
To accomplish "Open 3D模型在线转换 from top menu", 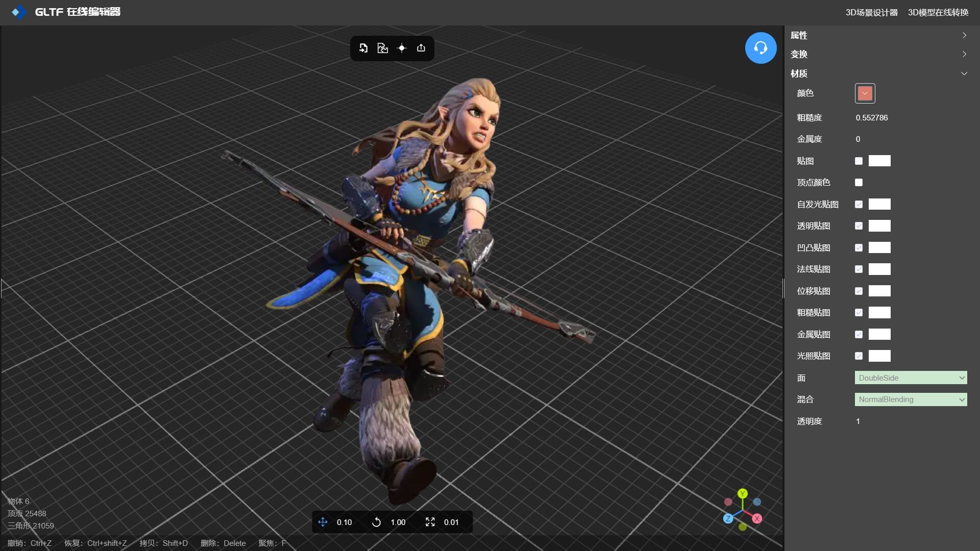I will pos(938,12).
